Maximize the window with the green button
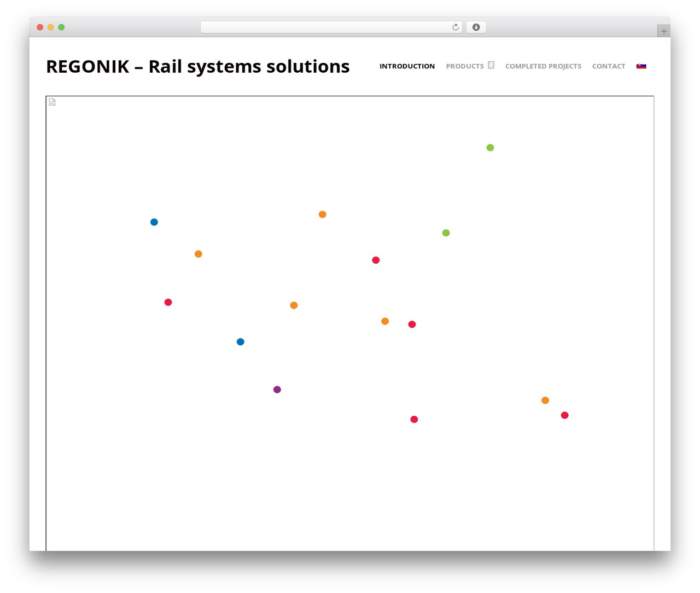 [x=61, y=27]
